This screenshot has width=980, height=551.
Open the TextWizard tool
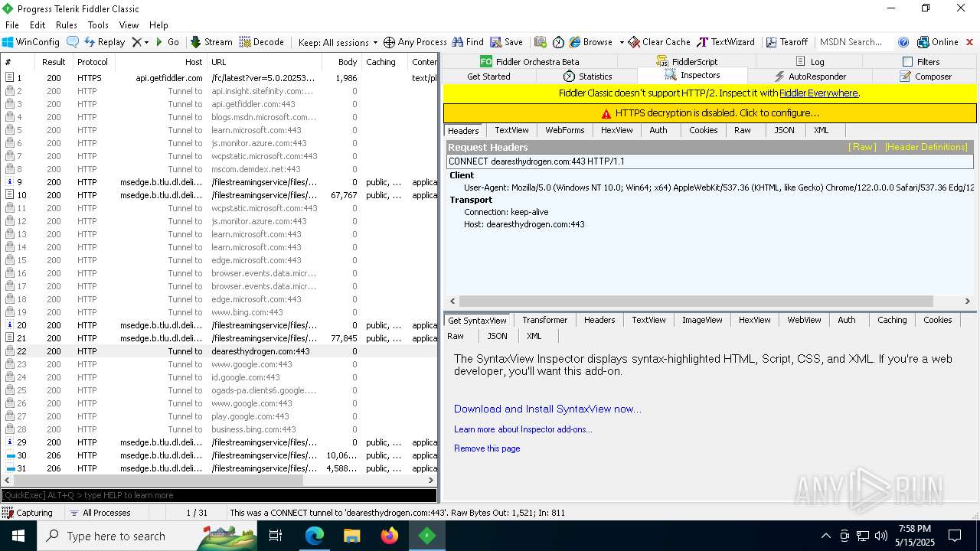(726, 42)
